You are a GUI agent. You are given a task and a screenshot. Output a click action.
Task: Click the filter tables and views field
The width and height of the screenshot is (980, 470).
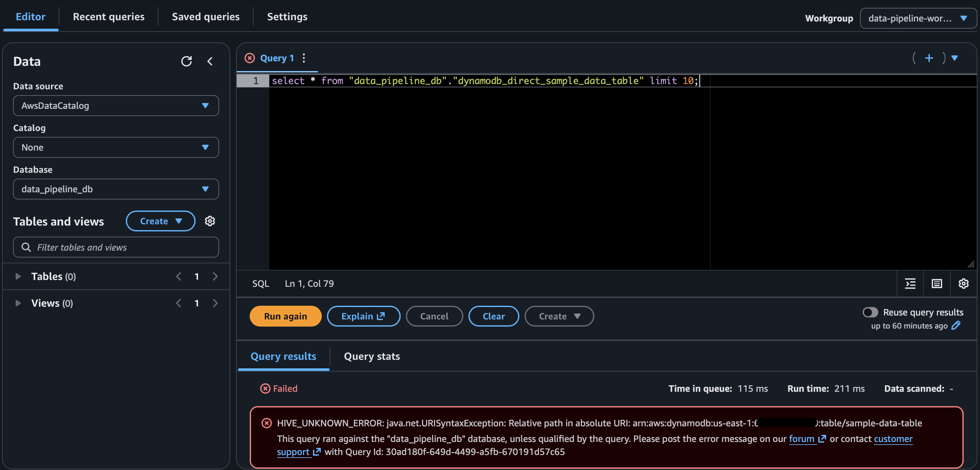pos(115,247)
